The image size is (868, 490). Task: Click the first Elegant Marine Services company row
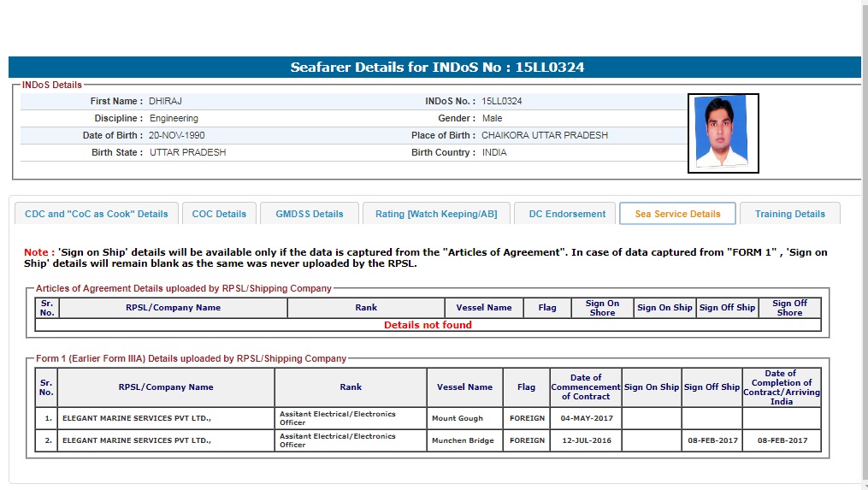click(x=137, y=419)
